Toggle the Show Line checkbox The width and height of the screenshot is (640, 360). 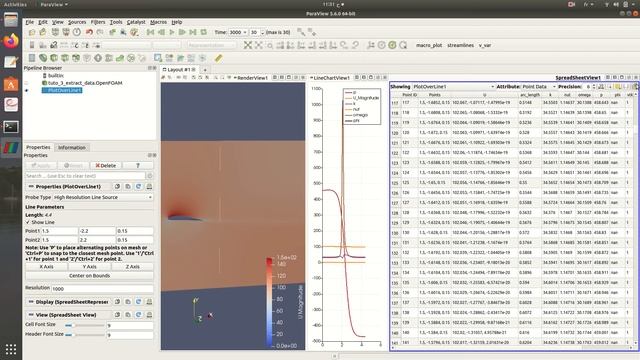[28, 222]
